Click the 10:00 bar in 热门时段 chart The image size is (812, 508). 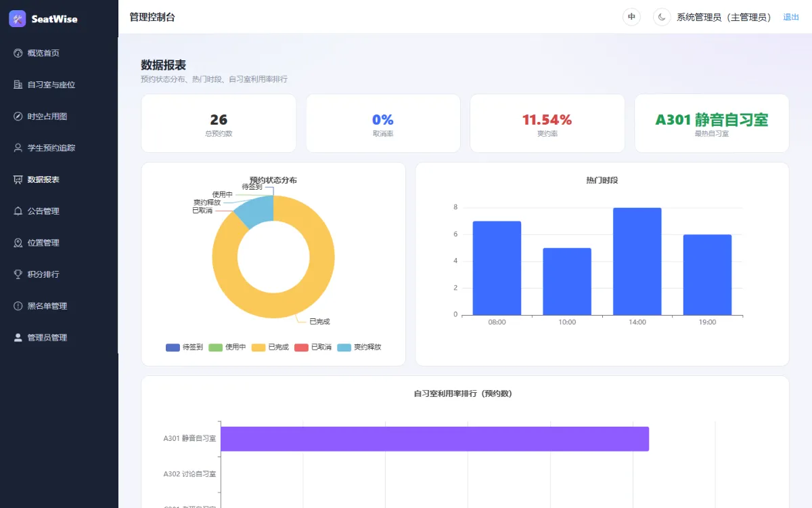pyautogui.click(x=567, y=281)
